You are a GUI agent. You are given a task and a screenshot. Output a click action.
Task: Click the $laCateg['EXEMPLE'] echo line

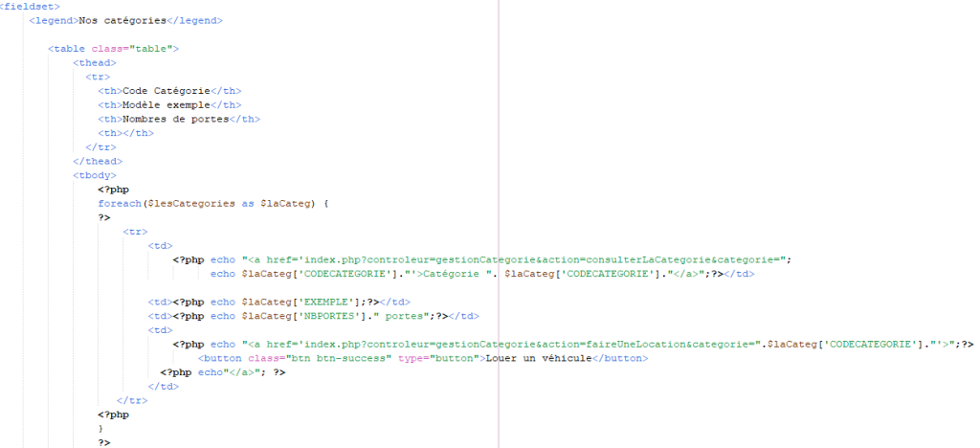pyautogui.click(x=278, y=302)
